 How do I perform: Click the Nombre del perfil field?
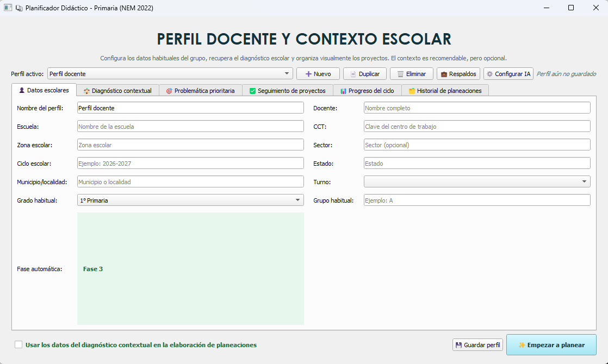pyautogui.click(x=190, y=108)
